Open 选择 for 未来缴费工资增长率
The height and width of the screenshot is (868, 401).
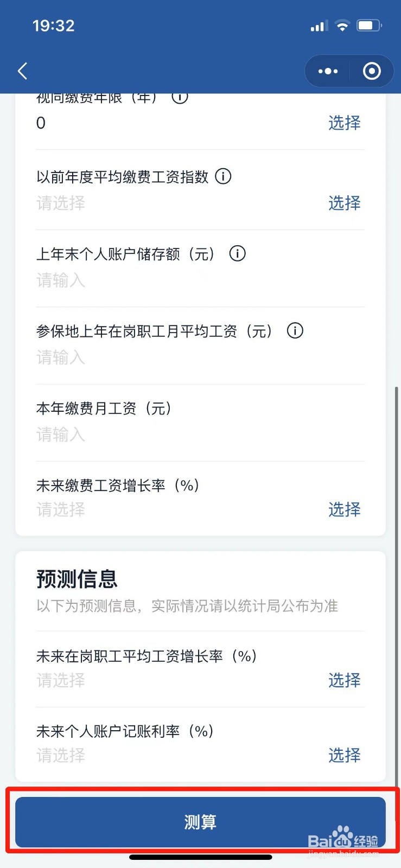344,509
